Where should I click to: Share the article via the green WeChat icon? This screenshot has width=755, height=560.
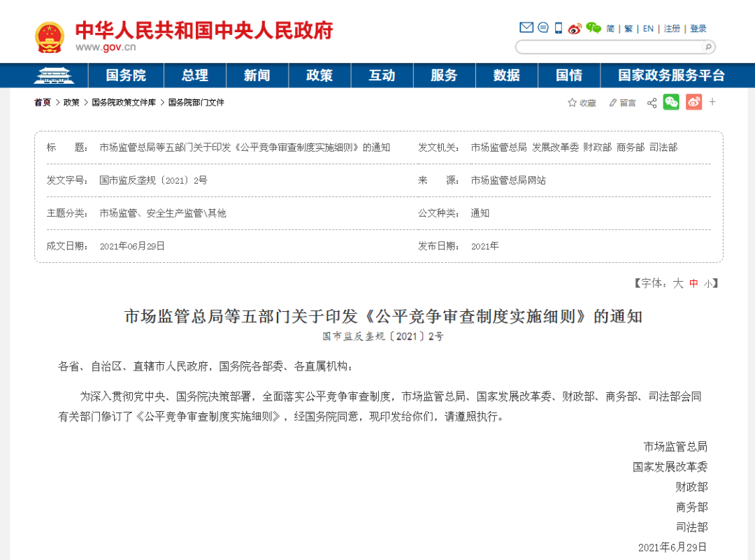[671, 102]
